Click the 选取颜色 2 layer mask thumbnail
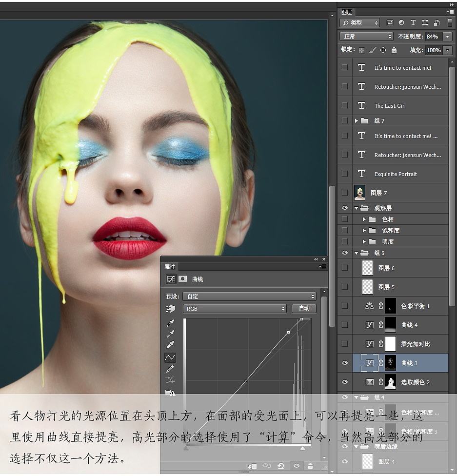Screen dimensions: 457x476 click(x=391, y=382)
